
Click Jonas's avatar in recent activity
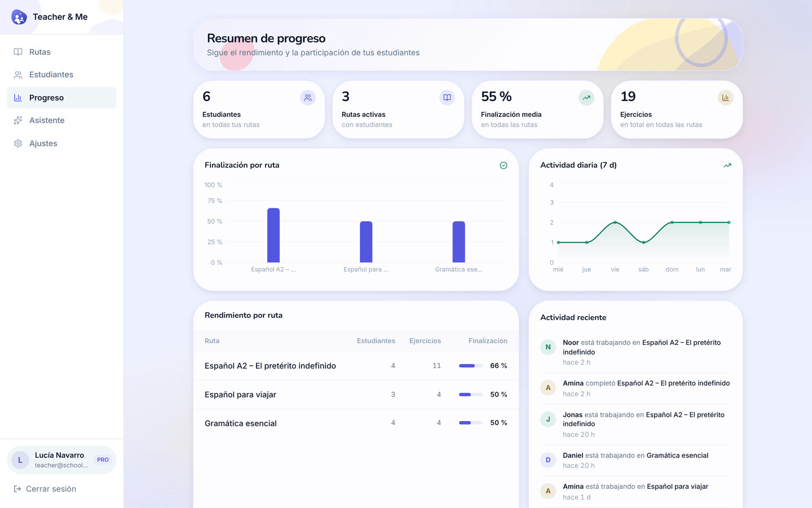tap(548, 419)
